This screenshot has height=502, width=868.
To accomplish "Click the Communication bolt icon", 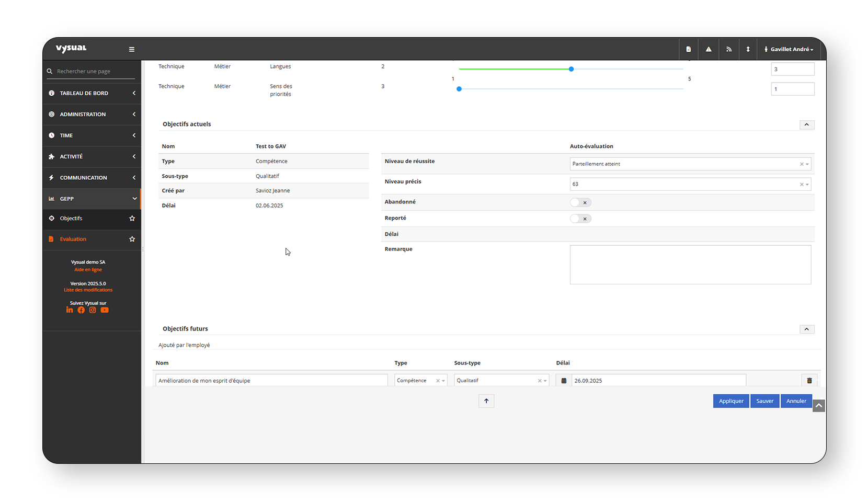I will [x=51, y=178].
